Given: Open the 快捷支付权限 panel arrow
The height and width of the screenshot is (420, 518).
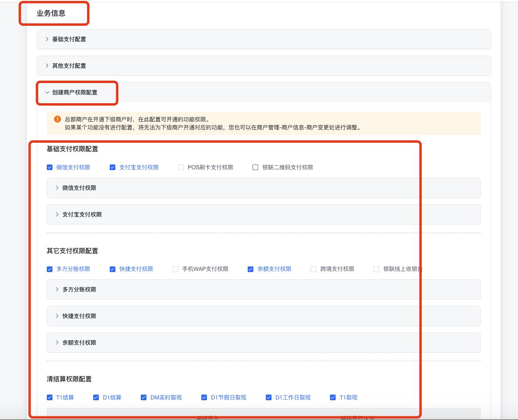Looking at the screenshot, I should [x=57, y=316].
